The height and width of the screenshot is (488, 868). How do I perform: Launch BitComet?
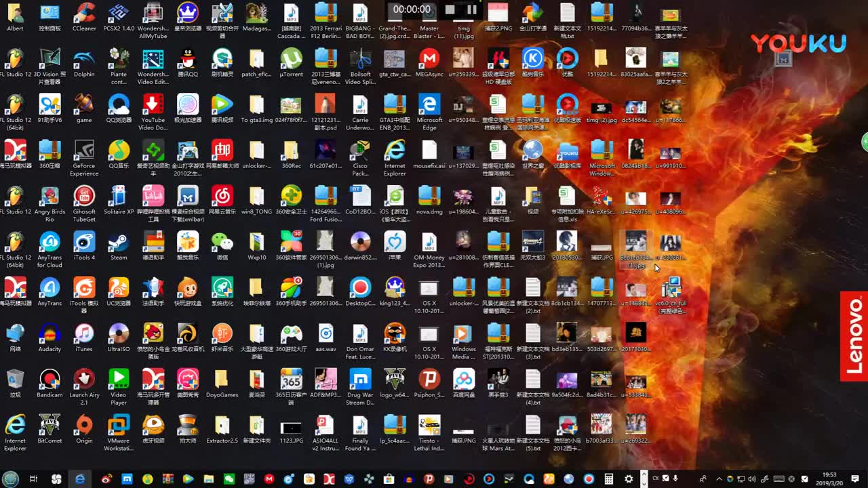(x=50, y=430)
